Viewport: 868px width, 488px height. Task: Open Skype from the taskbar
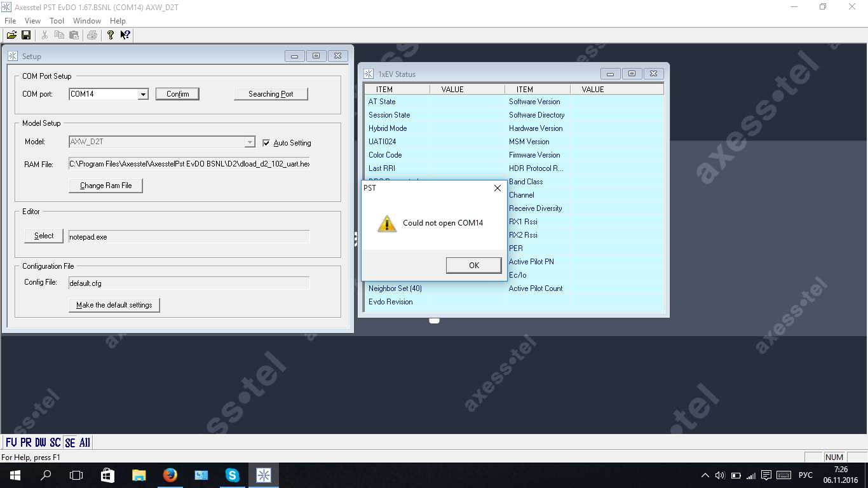[x=232, y=475]
